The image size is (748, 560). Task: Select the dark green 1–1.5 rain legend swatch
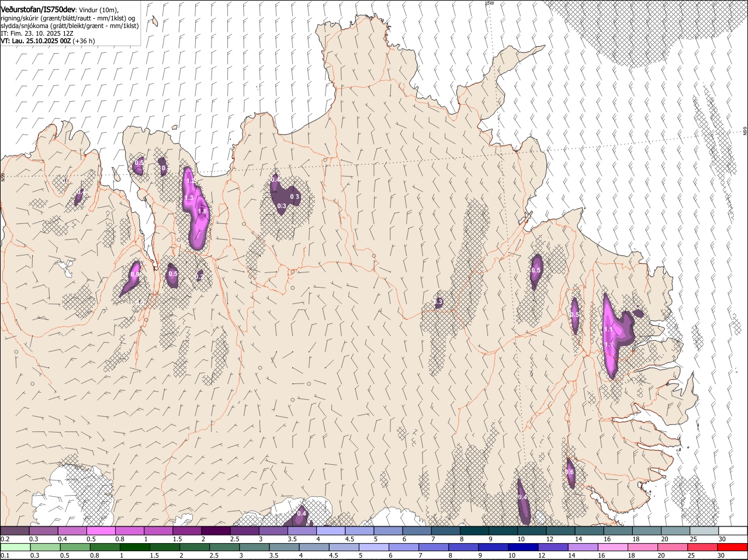[134, 547]
